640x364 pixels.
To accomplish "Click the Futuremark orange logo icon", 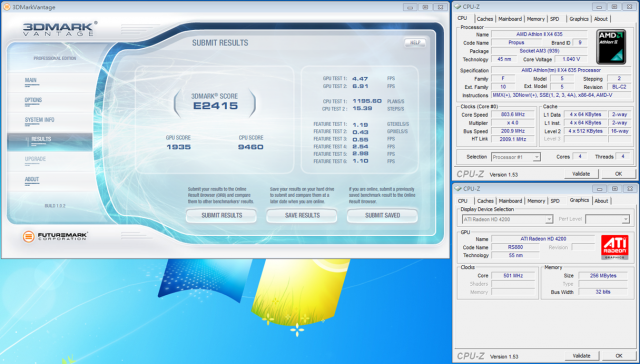I will [x=29, y=236].
